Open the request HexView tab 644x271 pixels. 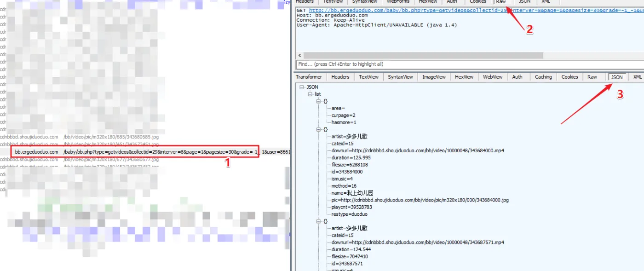click(428, 2)
